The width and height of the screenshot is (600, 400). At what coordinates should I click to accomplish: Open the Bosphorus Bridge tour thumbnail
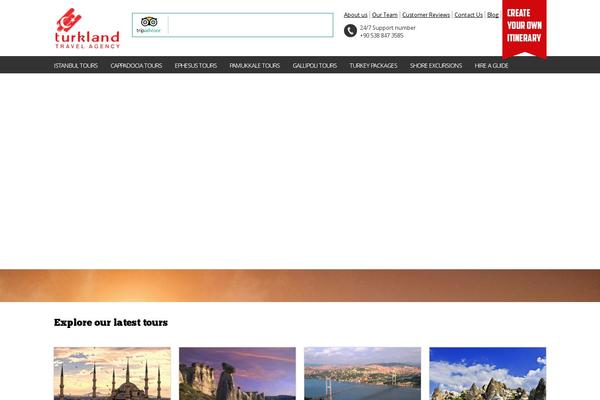[362, 374]
